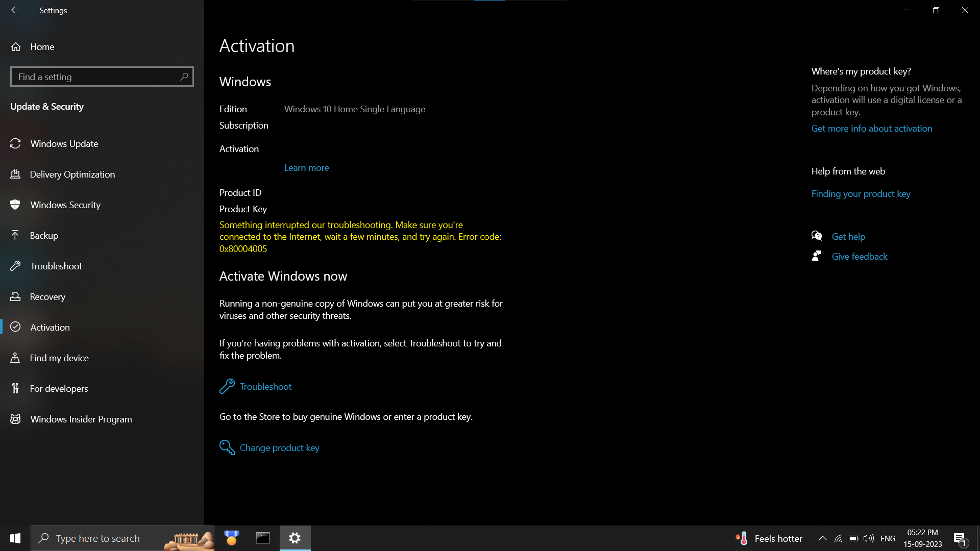Click the Find a setting search box
The width and height of the screenshot is (980, 551).
point(97,77)
